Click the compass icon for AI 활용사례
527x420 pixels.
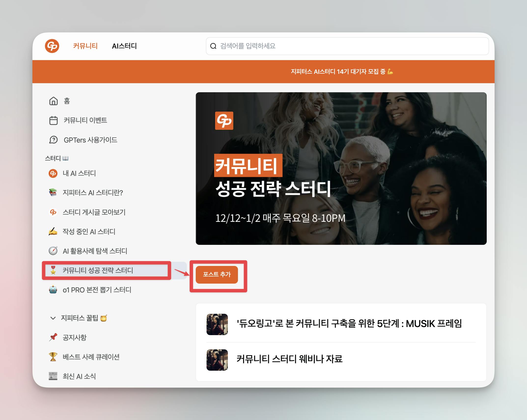(x=53, y=251)
